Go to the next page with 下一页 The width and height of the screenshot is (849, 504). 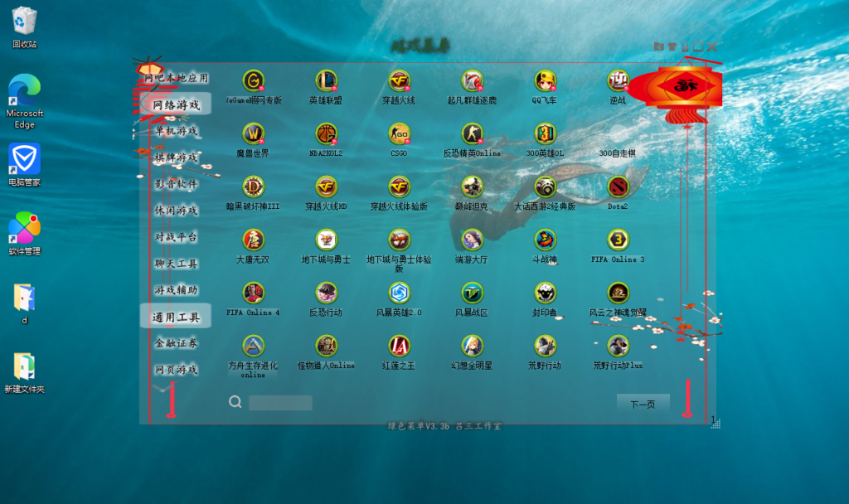643,404
